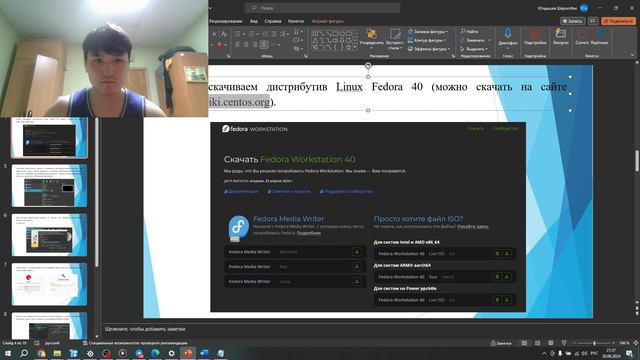640x360 pixels.
Task: Select slide 7 thumbnail
Action: pos(49,284)
